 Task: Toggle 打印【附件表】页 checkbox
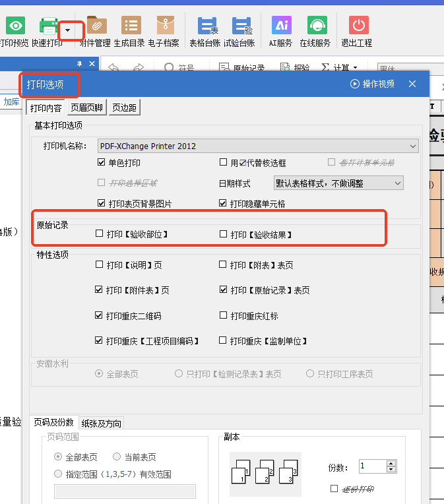99,290
